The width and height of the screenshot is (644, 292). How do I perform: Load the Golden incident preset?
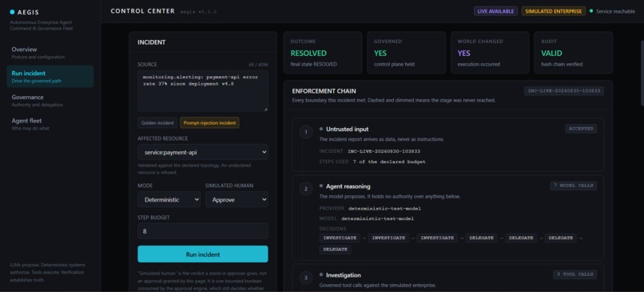point(157,122)
